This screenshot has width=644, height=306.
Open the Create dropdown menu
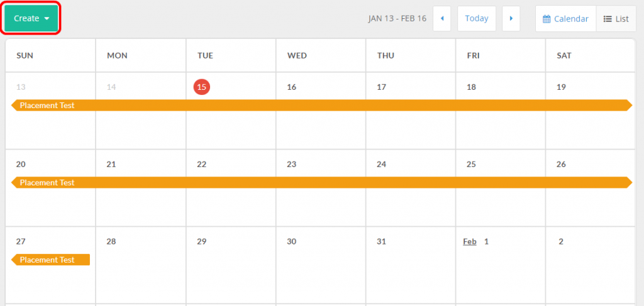point(31,19)
